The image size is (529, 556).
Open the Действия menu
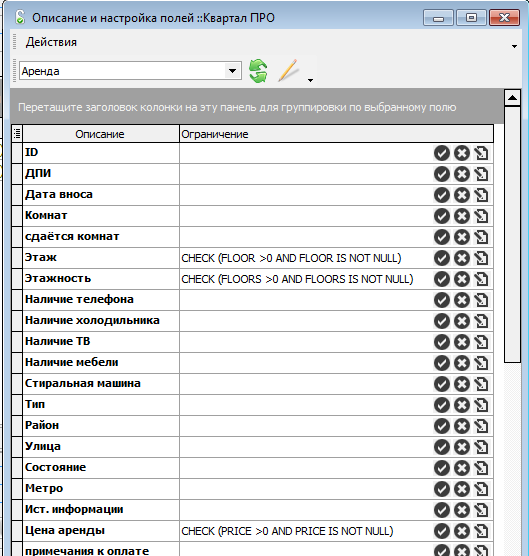click(51, 42)
